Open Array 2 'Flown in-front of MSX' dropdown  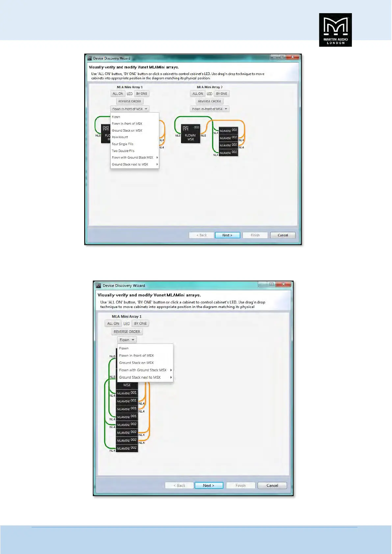pyautogui.click(x=210, y=109)
